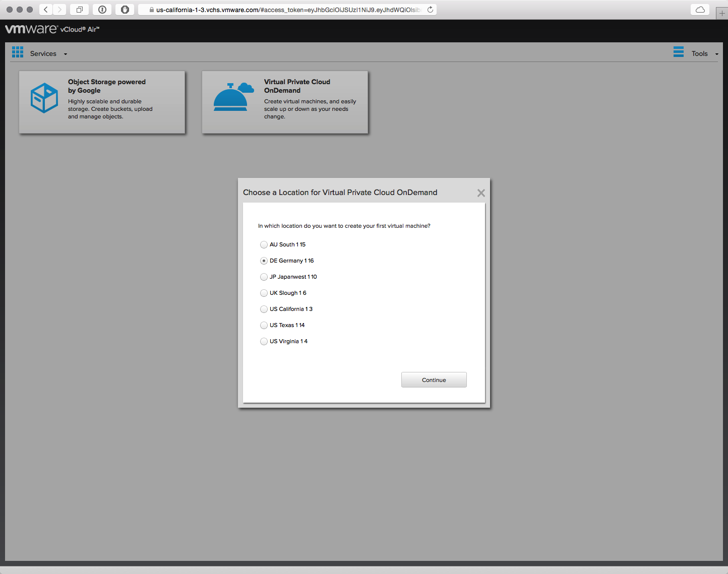Open iCloud tabs via the cloud icon

pyautogui.click(x=700, y=10)
